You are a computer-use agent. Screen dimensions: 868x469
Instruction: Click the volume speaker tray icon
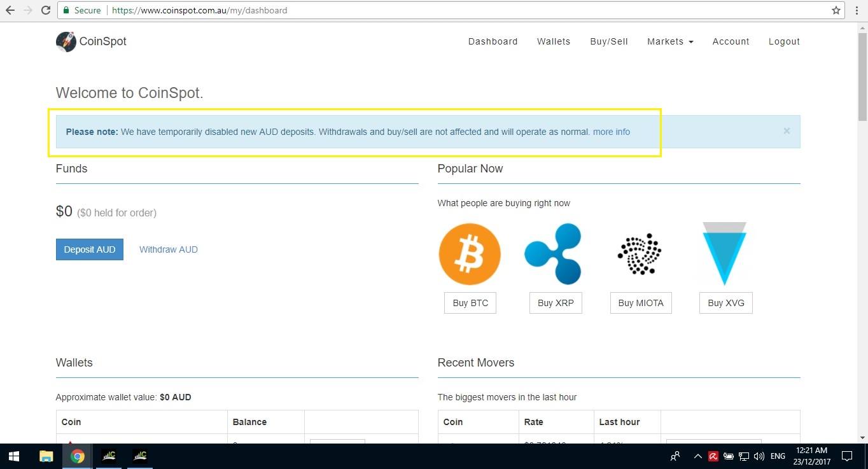pyautogui.click(x=759, y=456)
